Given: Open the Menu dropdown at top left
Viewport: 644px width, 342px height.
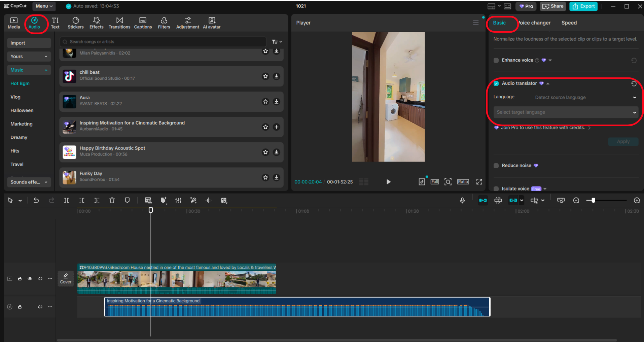Looking at the screenshot, I should pos(43,6).
